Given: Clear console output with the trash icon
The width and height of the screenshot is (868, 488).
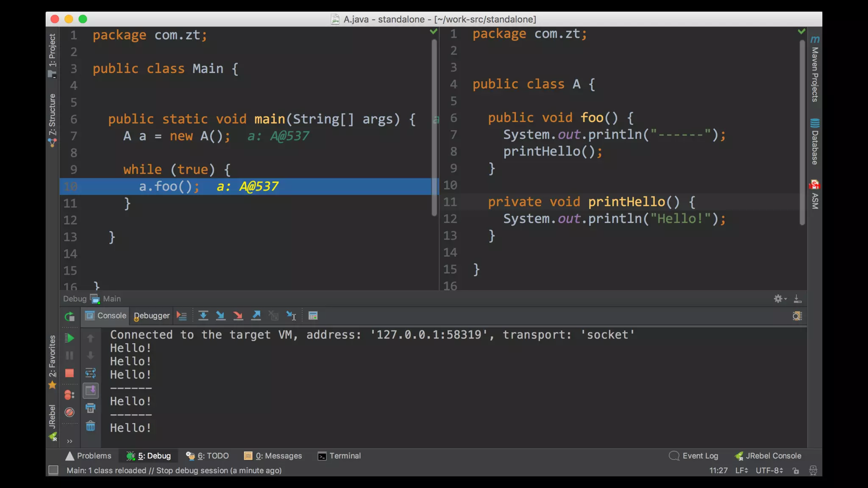Looking at the screenshot, I should pos(90,426).
